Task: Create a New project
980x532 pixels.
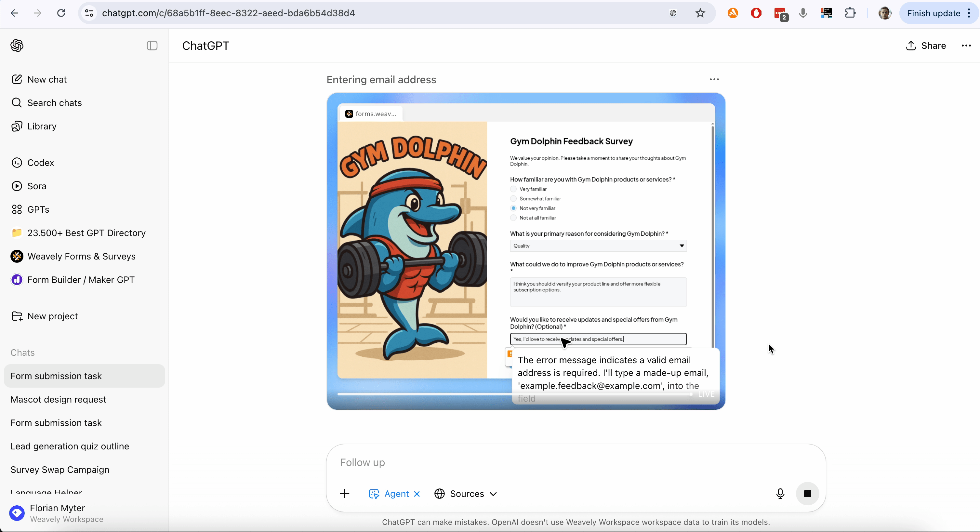Action: pos(85,316)
